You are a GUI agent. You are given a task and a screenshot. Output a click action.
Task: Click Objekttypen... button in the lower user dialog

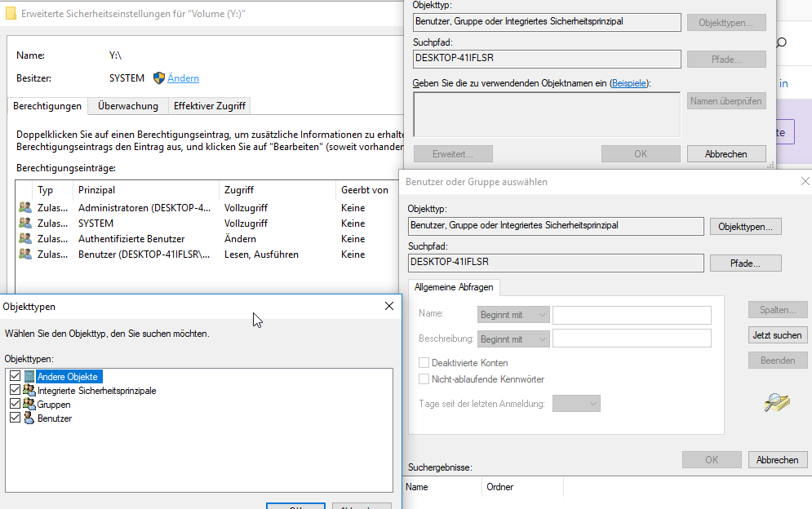point(745,227)
